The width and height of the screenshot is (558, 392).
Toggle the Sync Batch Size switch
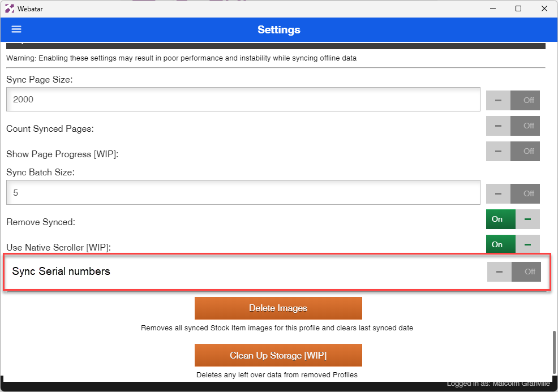click(x=513, y=193)
